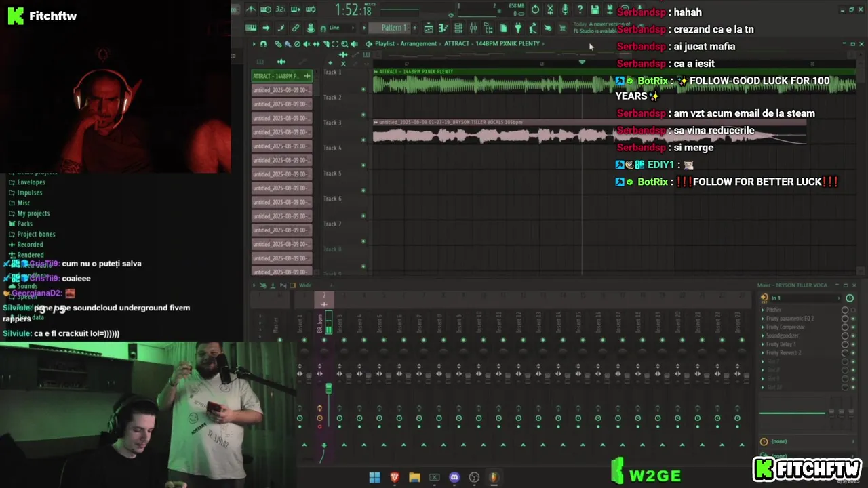Click the link chain icon in toolbar
This screenshot has height=488, width=868.
[296, 28]
